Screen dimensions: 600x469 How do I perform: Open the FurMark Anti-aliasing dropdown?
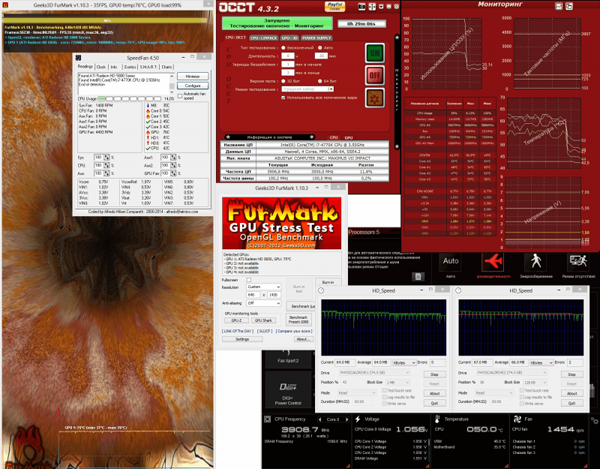(x=264, y=303)
